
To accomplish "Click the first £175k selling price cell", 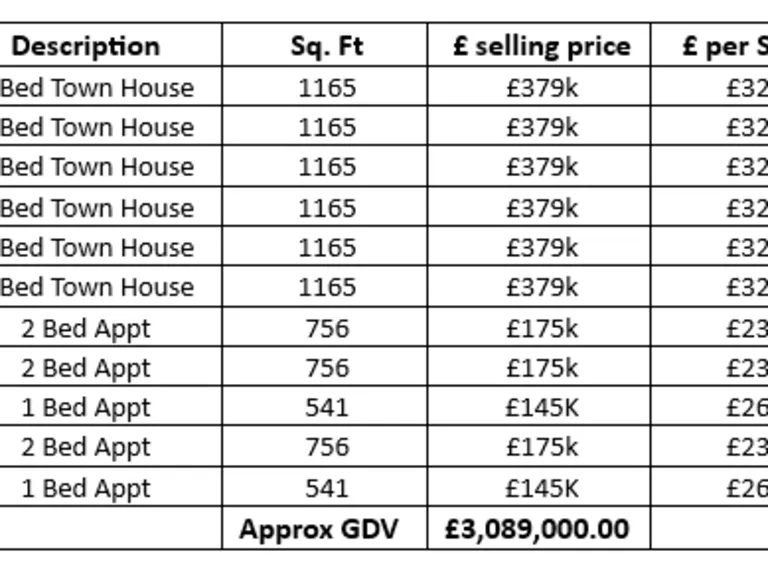I will 541,329.
